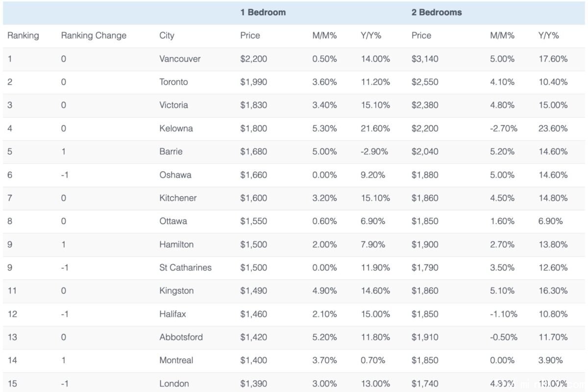Screen dimensions: 588x392
Task: Click the City column header
Action: tap(167, 36)
